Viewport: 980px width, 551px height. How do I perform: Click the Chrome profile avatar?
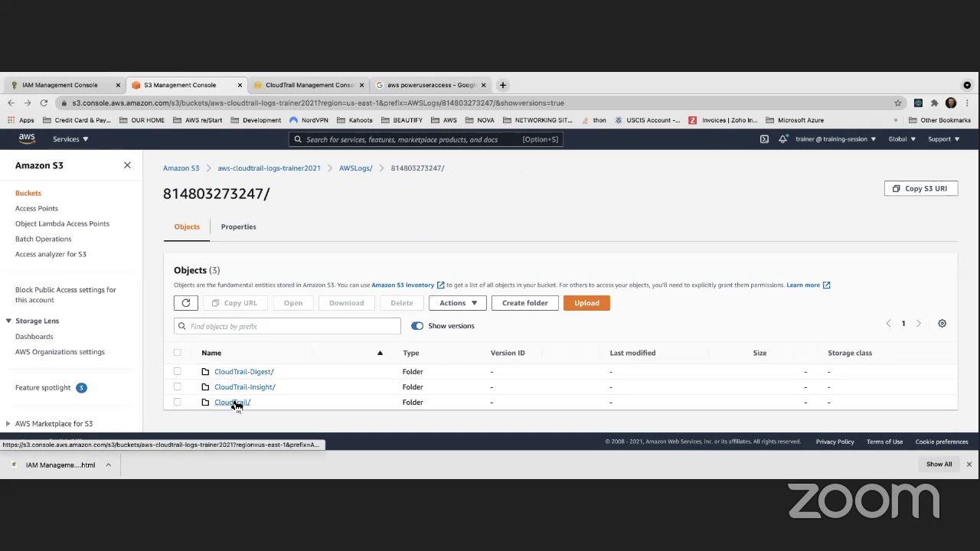click(x=951, y=103)
